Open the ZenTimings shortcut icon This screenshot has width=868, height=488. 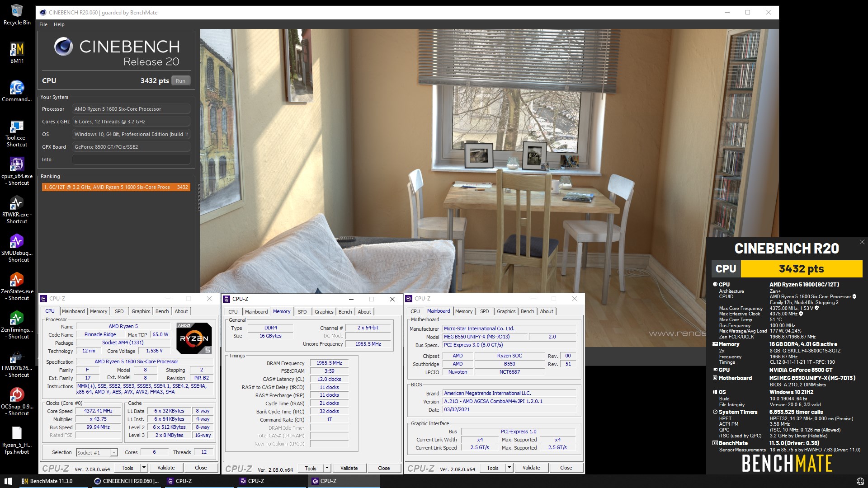[x=17, y=325]
